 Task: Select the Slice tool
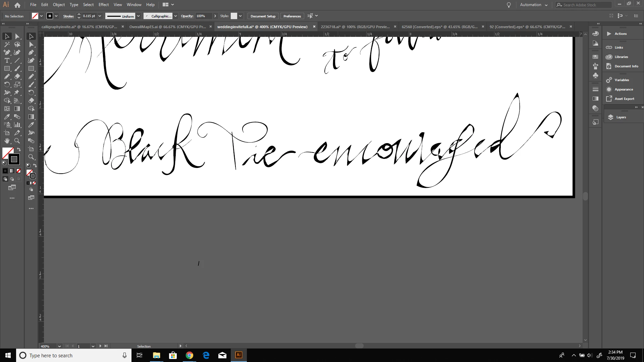point(17,133)
